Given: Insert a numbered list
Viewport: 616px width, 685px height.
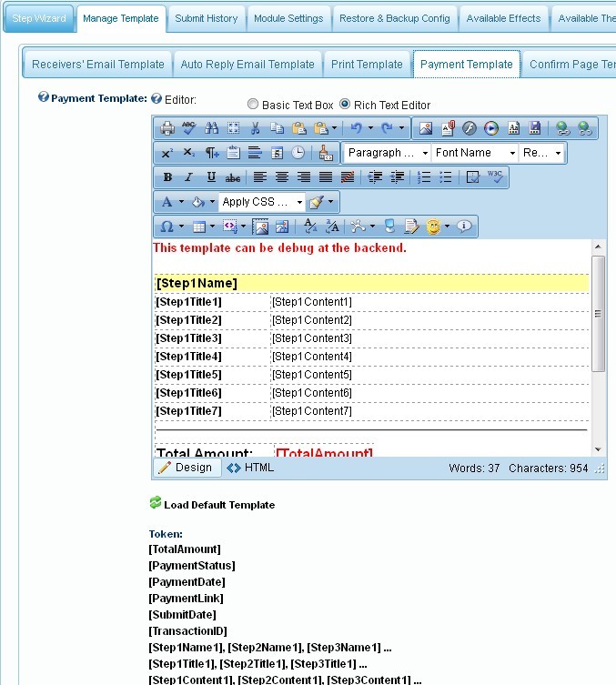Looking at the screenshot, I should [423, 177].
